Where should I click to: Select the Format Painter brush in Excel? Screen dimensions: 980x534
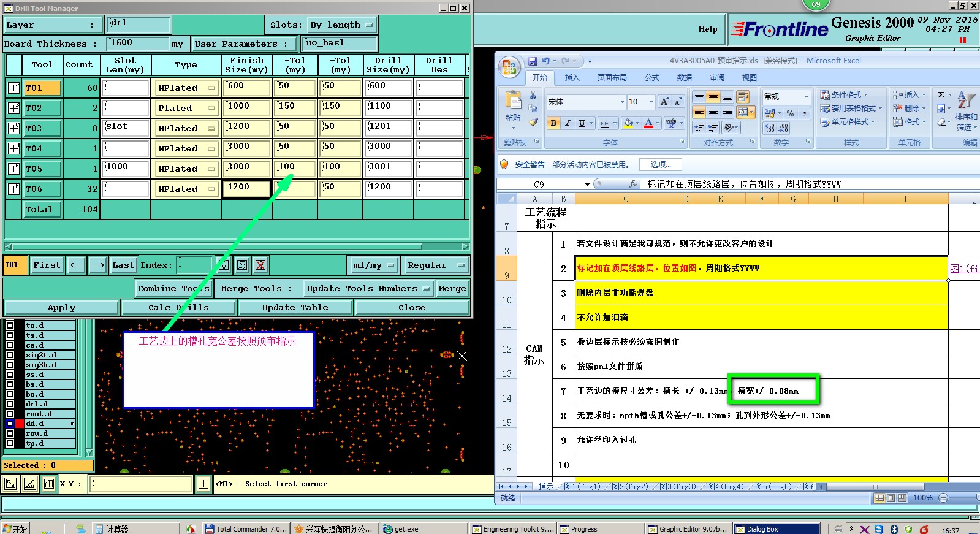point(533,122)
